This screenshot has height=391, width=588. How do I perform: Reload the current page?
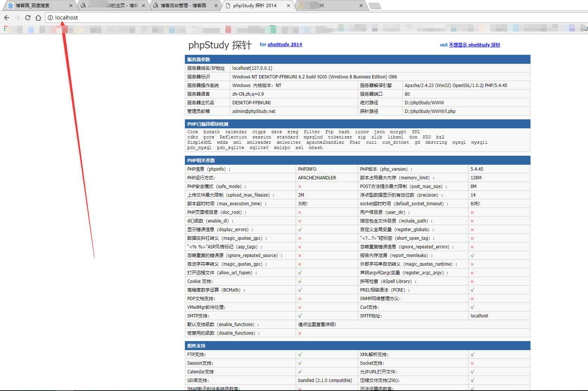[x=28, y=18]
